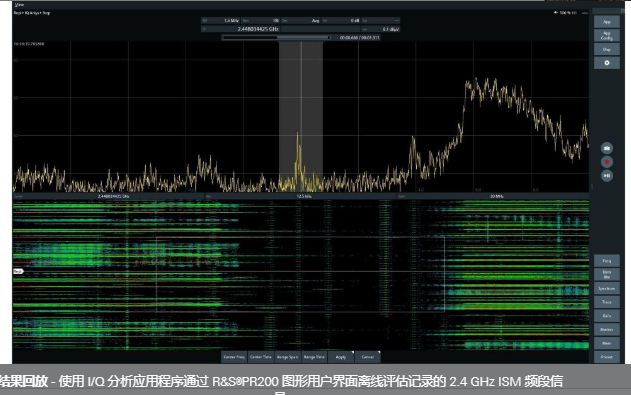
Task: Take a screenshot with the camera icon
Action: [x=607, y=148]
